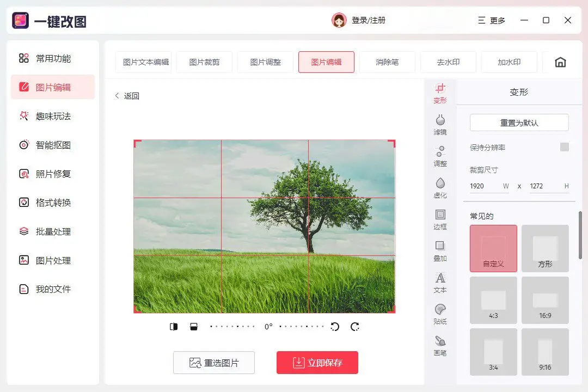Select the 16:9 crop preset
Screen dimensions: 588x392
click(545, 300)
